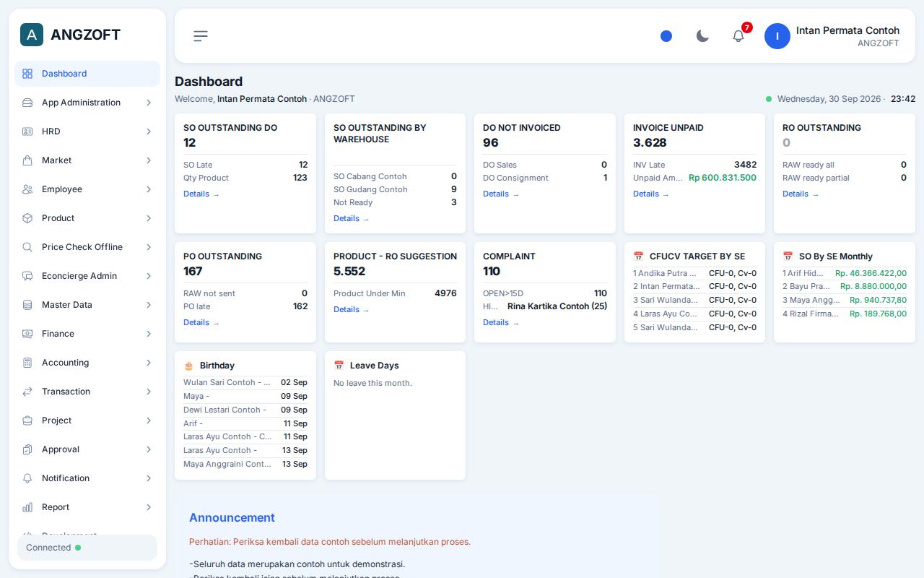This screenshot has height=578, width=924.
Task: Open the hamburger sidebar menu icon
Action: [201, 36]
